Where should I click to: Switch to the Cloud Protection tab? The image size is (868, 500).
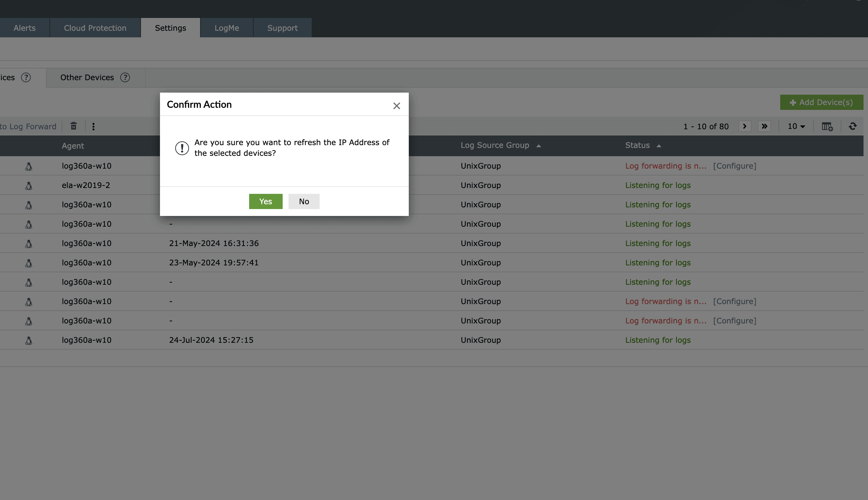(x=95, y=28)
